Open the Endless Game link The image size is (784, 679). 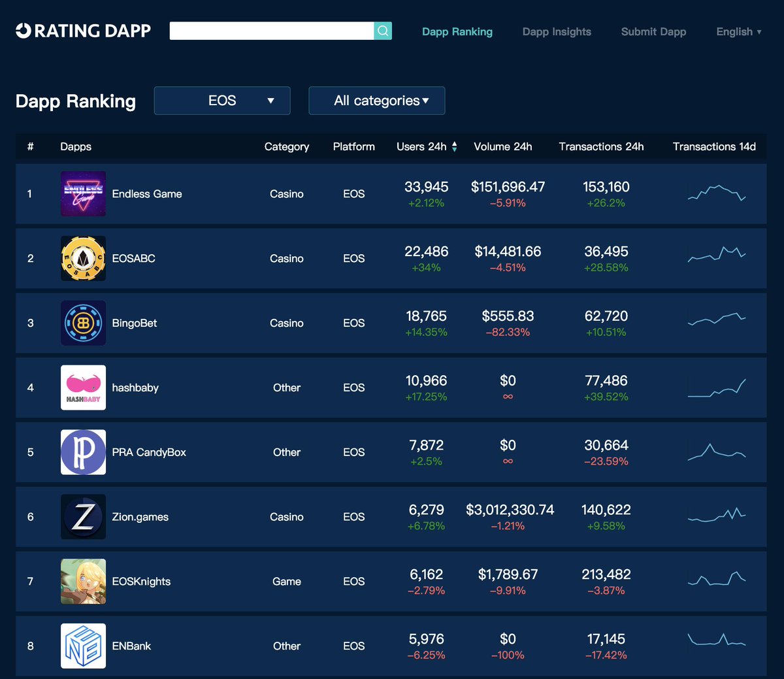coord(147,194)
